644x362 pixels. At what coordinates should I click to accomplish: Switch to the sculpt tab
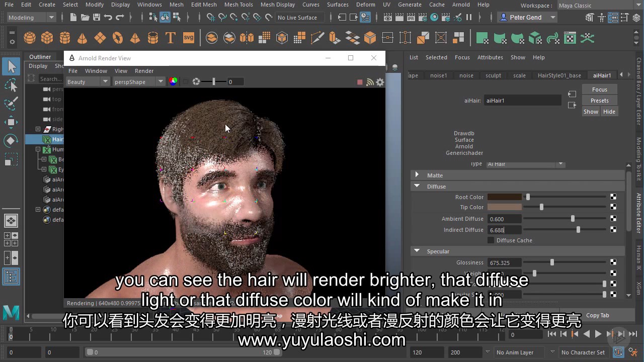(x=493, y=75)
